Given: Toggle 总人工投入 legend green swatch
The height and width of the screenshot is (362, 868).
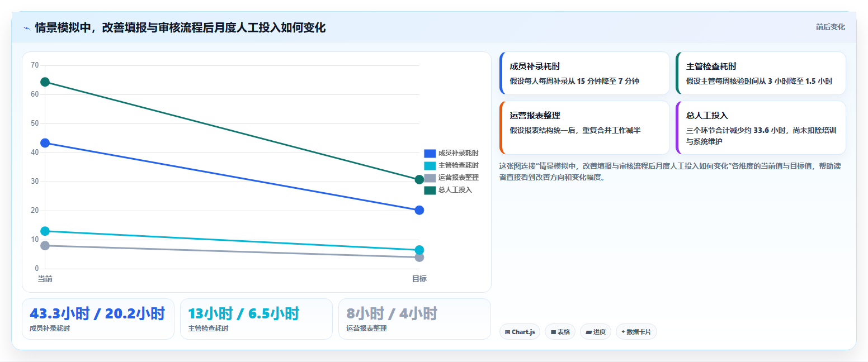Looking at the screenshot, I should coord(430,190).
